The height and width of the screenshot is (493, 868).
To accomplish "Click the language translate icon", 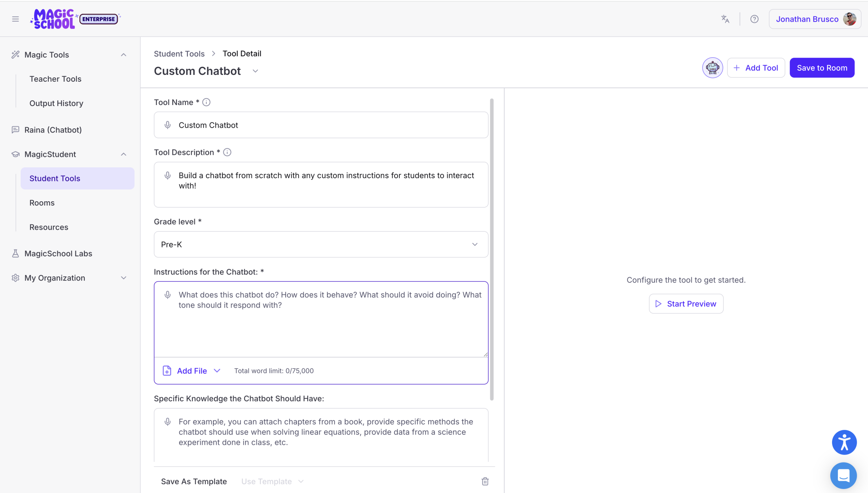I will click(x=725, y=19).
